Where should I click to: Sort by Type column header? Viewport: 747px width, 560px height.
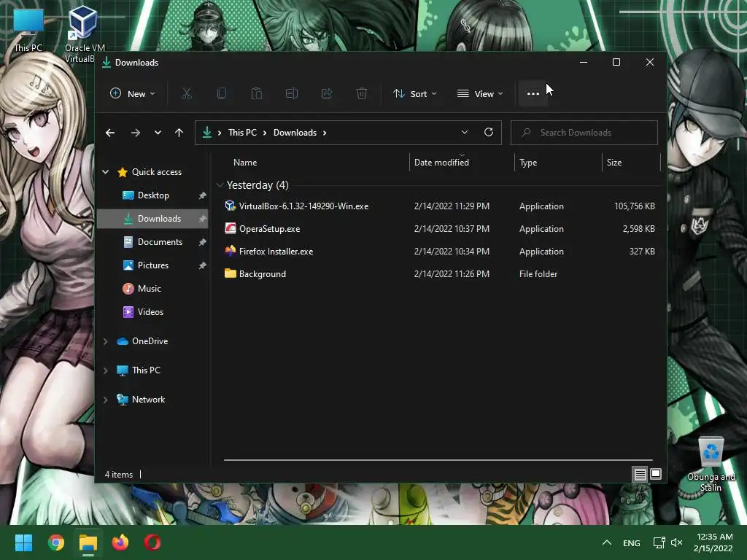[x=558, y=163]
